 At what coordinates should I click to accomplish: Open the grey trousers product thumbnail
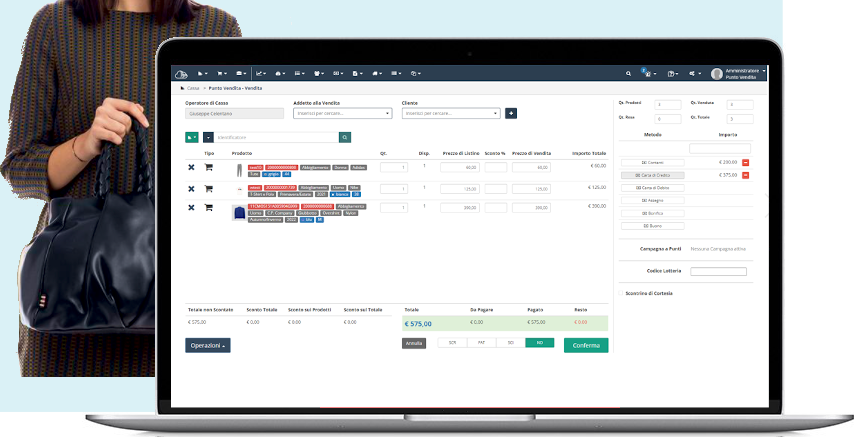(x=239, y=171)
